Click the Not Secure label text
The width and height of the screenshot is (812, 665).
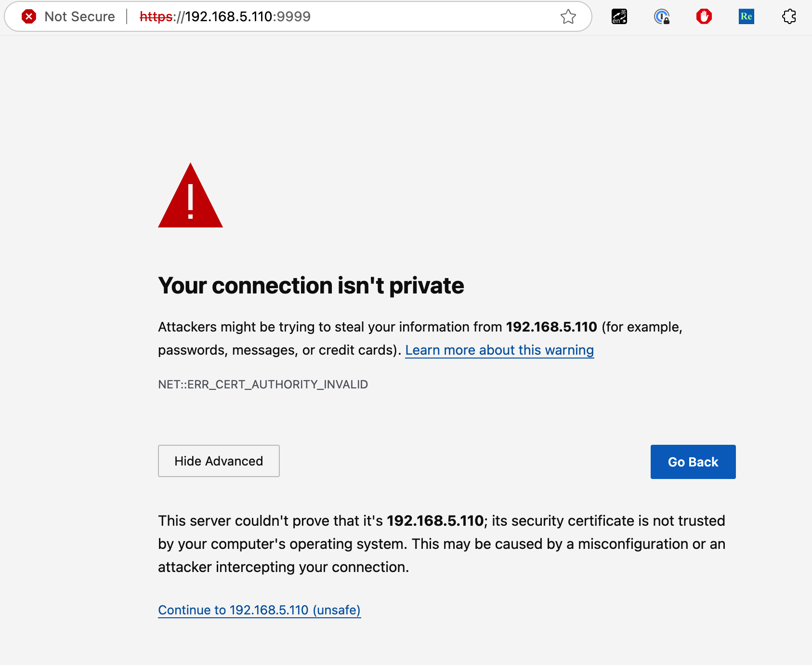point(79,16)
